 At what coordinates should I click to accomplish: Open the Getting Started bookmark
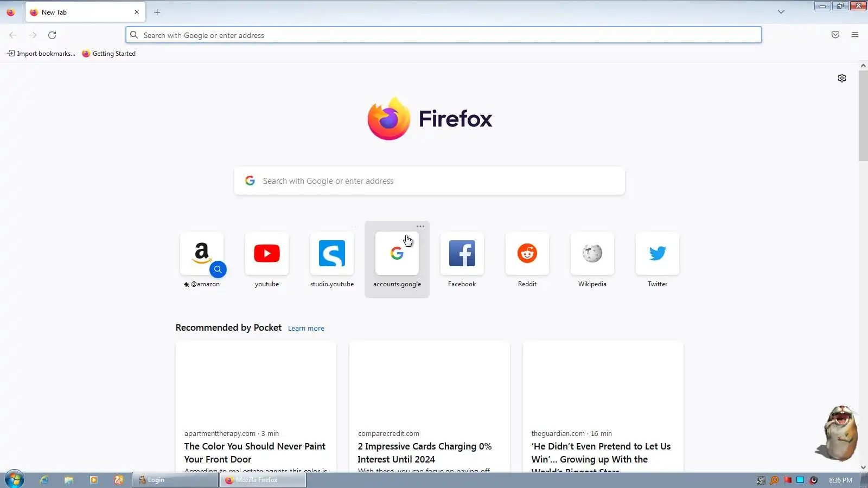point(108,54)
